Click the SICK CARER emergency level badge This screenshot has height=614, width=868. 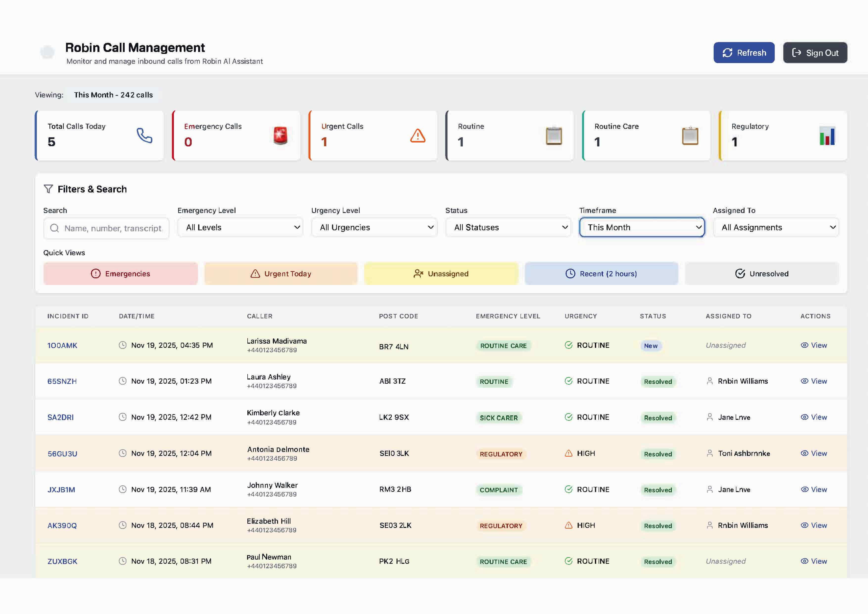point(499,418)
